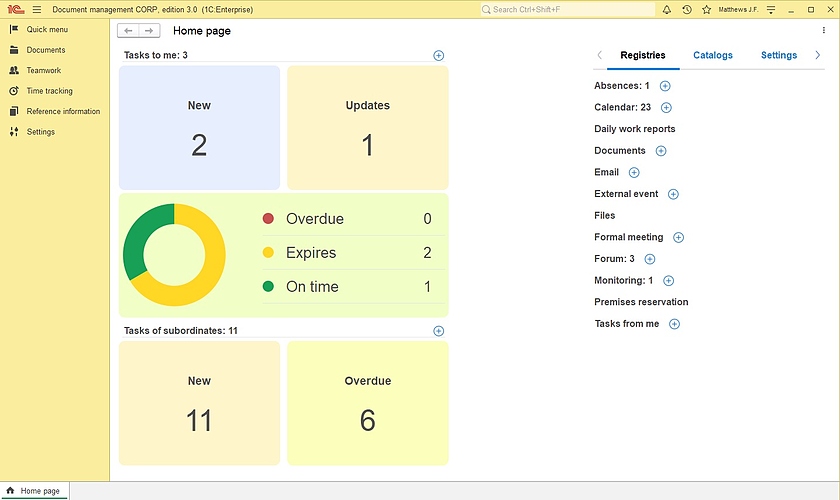
Task: Add new Email with plus icon
Action: [634, 172]
